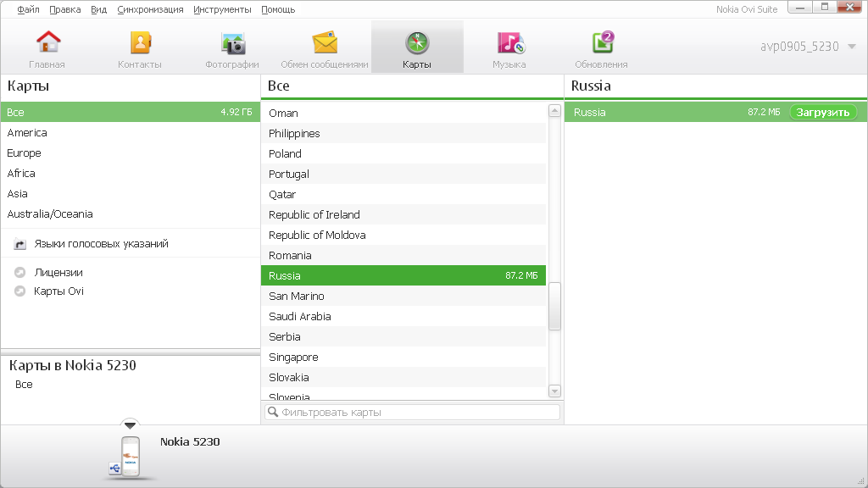Select Poland in the country list
This screenshot has height=488, width=868.
point(403,154)
